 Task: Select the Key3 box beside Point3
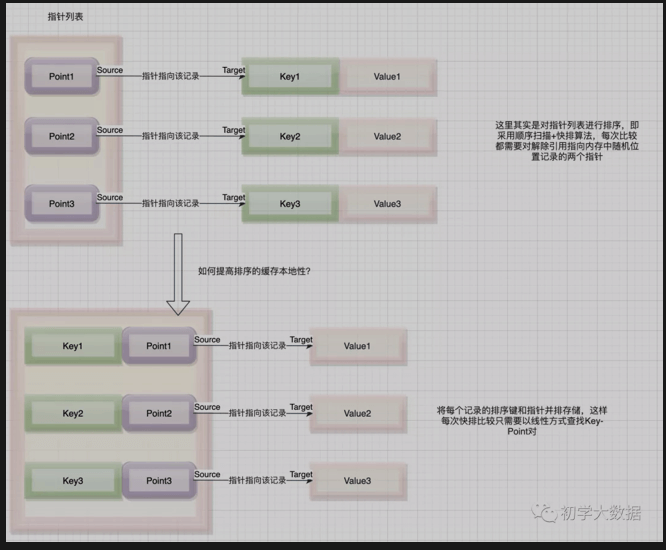coord(73,481)
